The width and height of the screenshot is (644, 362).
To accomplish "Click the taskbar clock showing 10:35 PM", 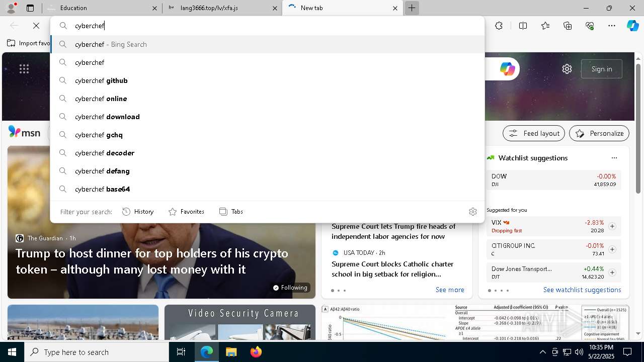I will (601, 352).
